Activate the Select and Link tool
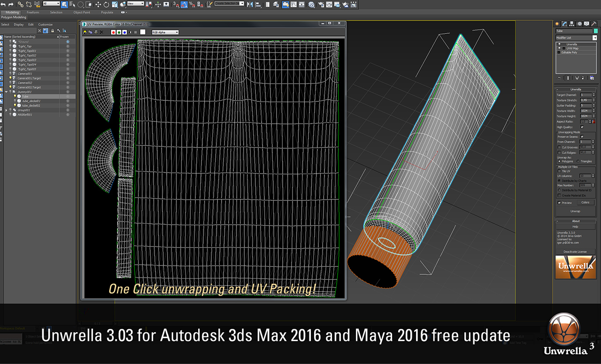The width and height of the screenshot is (601, 364). pos(21,4)
